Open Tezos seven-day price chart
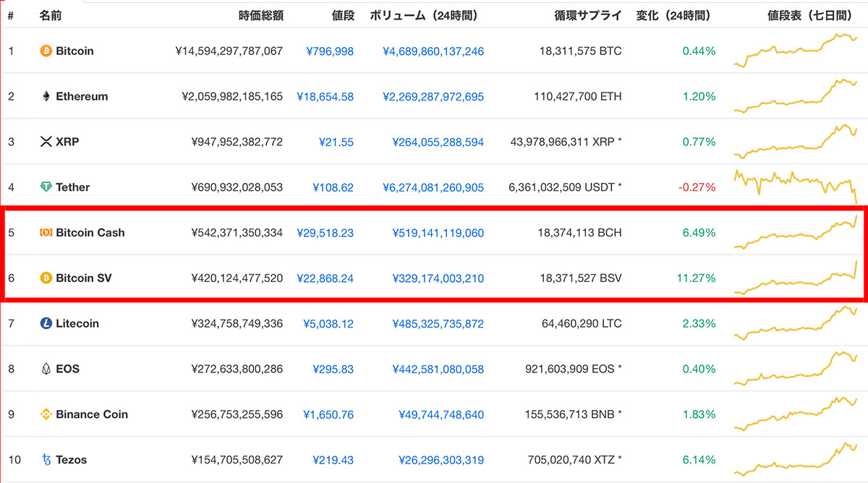The height and width of the screenshot is (483, 868). tap(796, 459)
